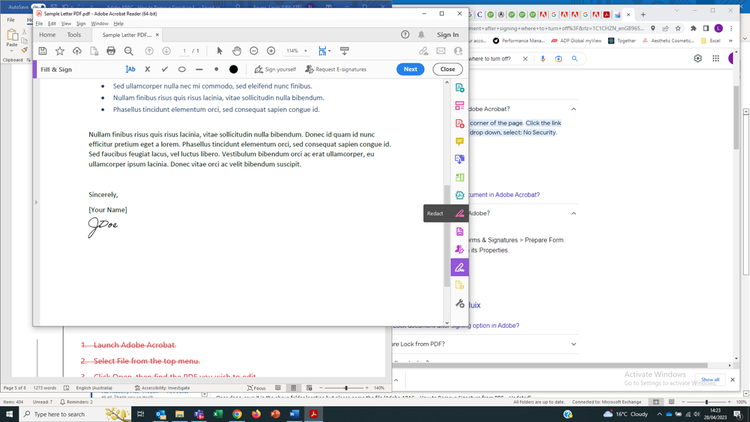This screenshot has height=422, width=750.
Task: Open the Window menu in Acrobat
Action: (x=99, y=23)
